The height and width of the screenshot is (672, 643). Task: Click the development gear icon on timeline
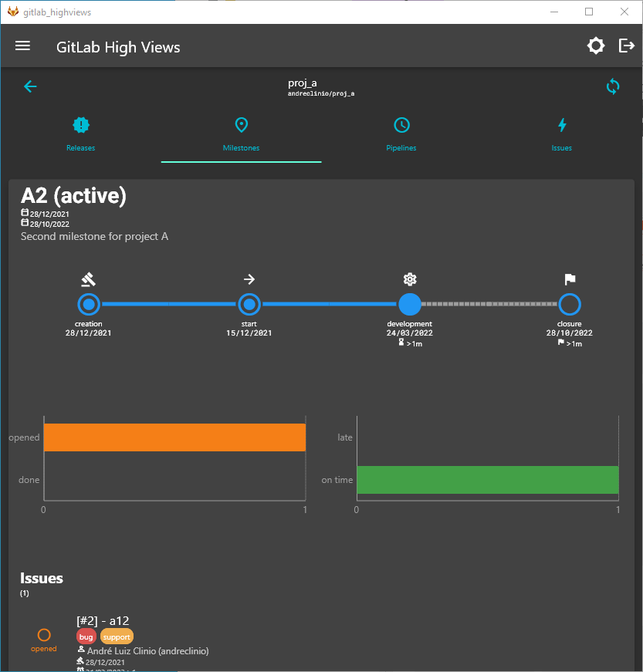410,279
